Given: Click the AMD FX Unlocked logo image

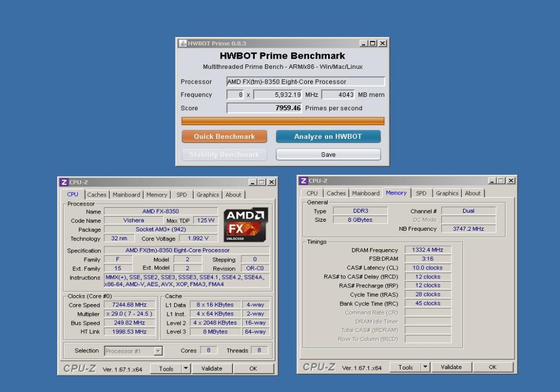Looking at the screenshot, I should pos(246,225).
